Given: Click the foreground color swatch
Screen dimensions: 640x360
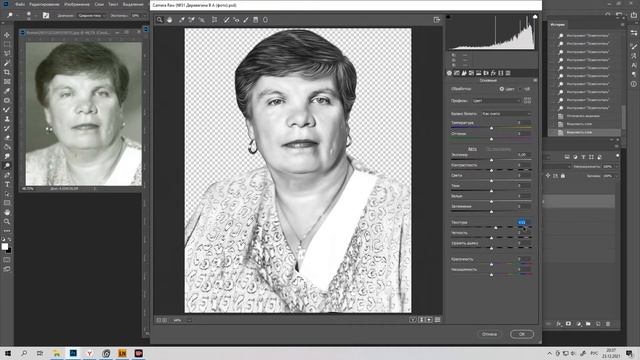Looking at the screenshot, I should click(4, 246).
